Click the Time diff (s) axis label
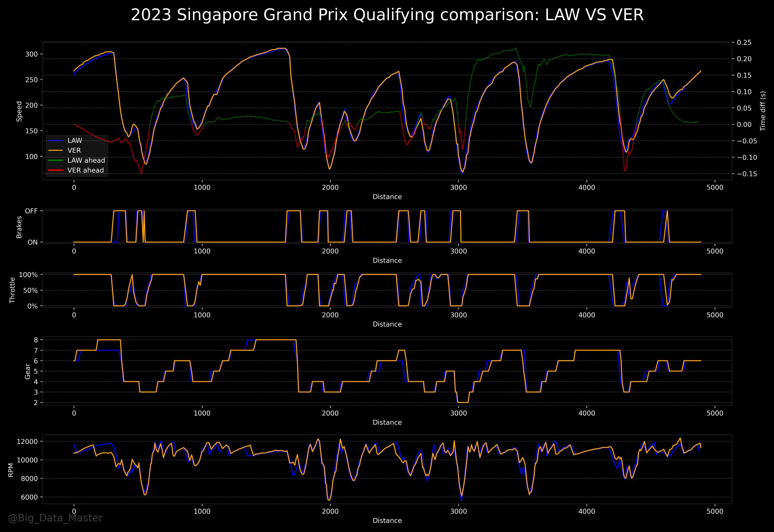 click(763, 111)
